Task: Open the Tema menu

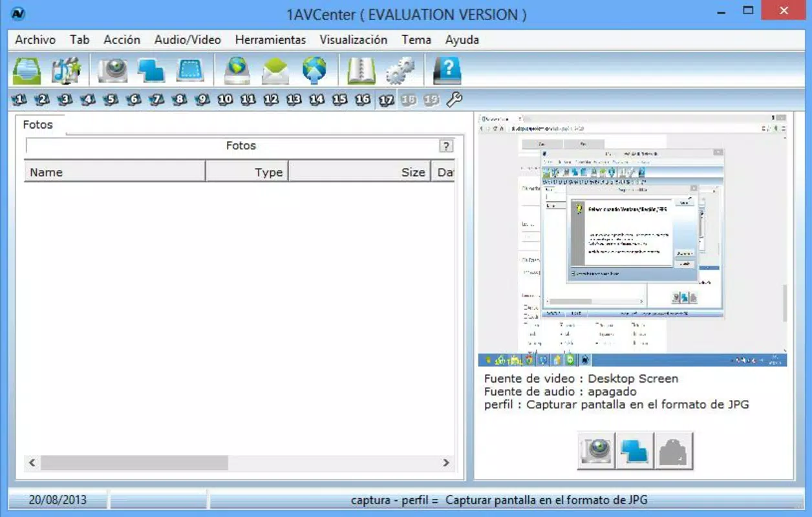Action: coord(416,39)
